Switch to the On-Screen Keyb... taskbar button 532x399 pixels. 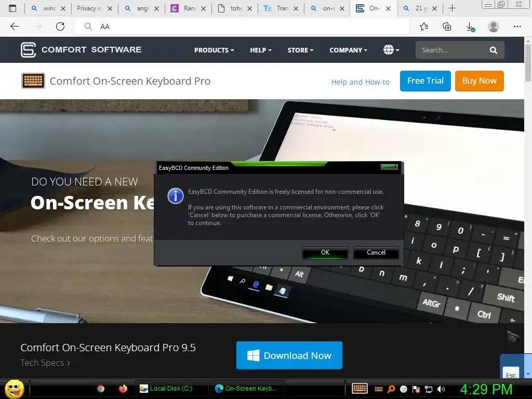pos(247,389)
